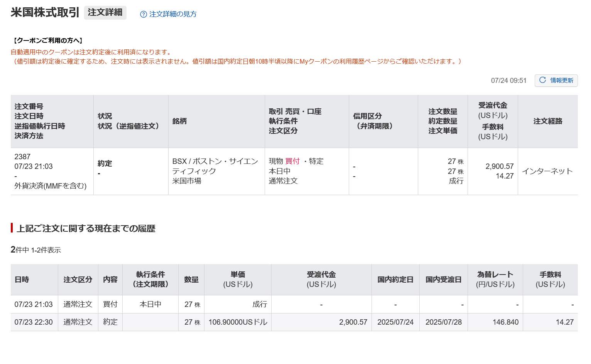Viewport: 591px width, 364px height.
Task: Click the 上記ご注文に関する現在までの履歴 heading
Action: point(86,229)
